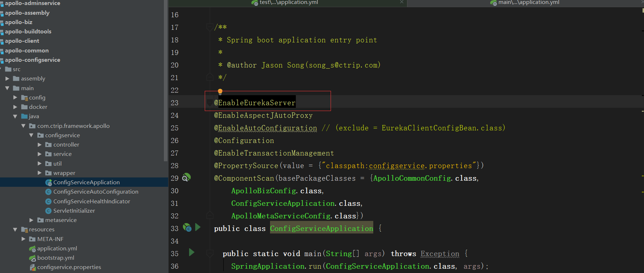The image size is (644, 273).
Task: Click the configservice.properties file icon
Action: pyautogui.click(x=32, y=267)
